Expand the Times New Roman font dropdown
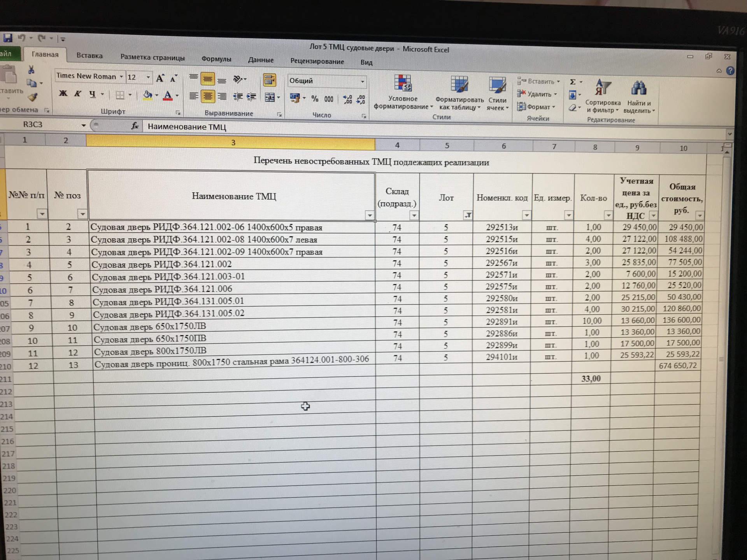The height and width of the screenshot is (560, 747). (x=121, y=77)
